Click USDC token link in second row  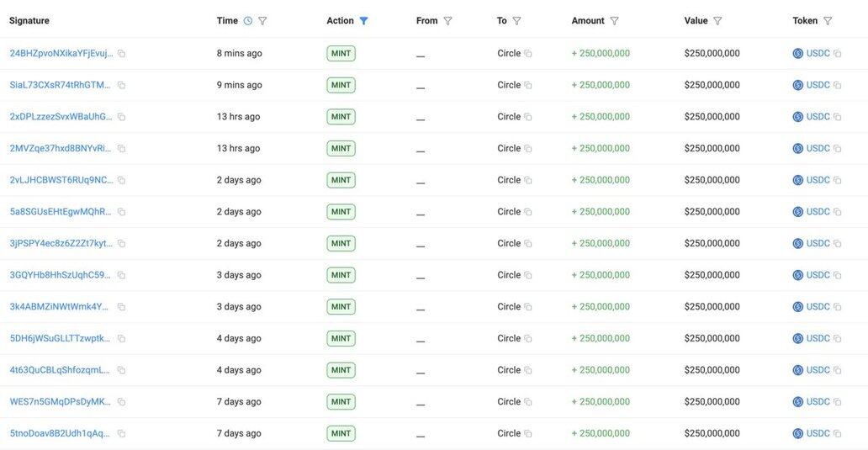pos(818,85)
